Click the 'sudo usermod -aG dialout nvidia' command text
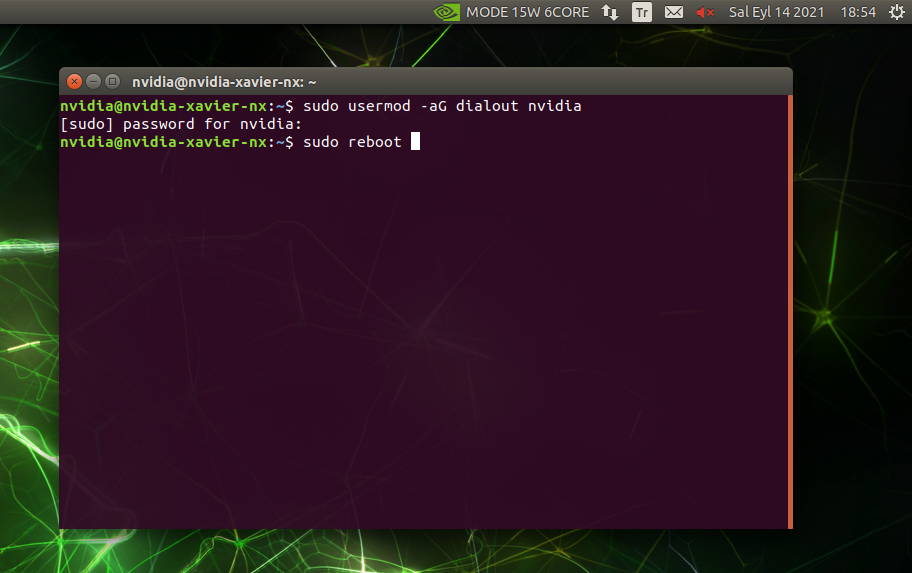The height and width of the screenshot is (573, 912). [442, 106]
